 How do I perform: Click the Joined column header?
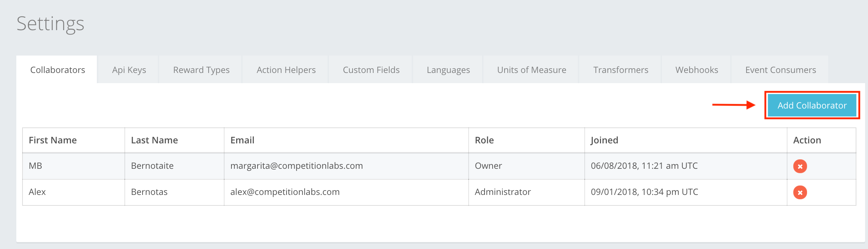click(x=604, y=140)
